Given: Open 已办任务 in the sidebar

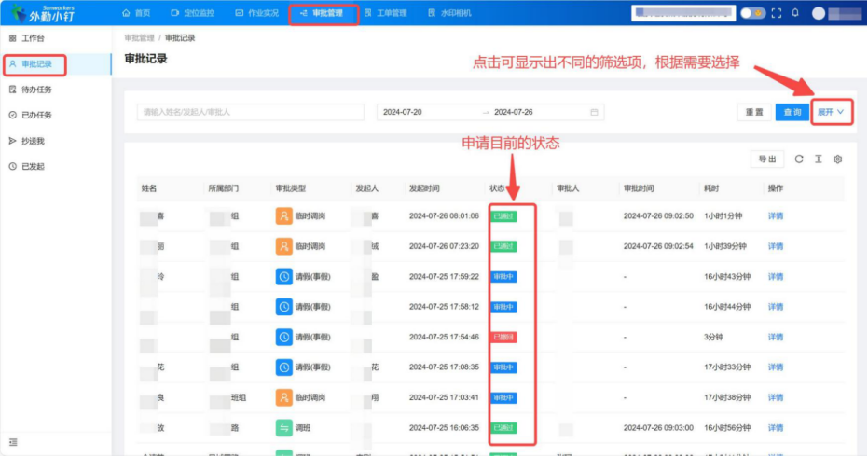Looking at the screenshot, I should 55,116.
